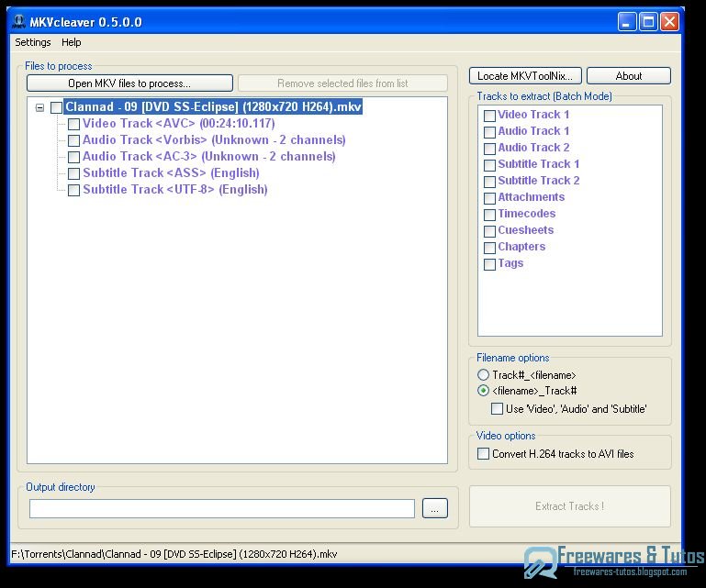Enable Timecodes batch checkbox
This screenshot has width=706, height=588.
click(489, 215)
